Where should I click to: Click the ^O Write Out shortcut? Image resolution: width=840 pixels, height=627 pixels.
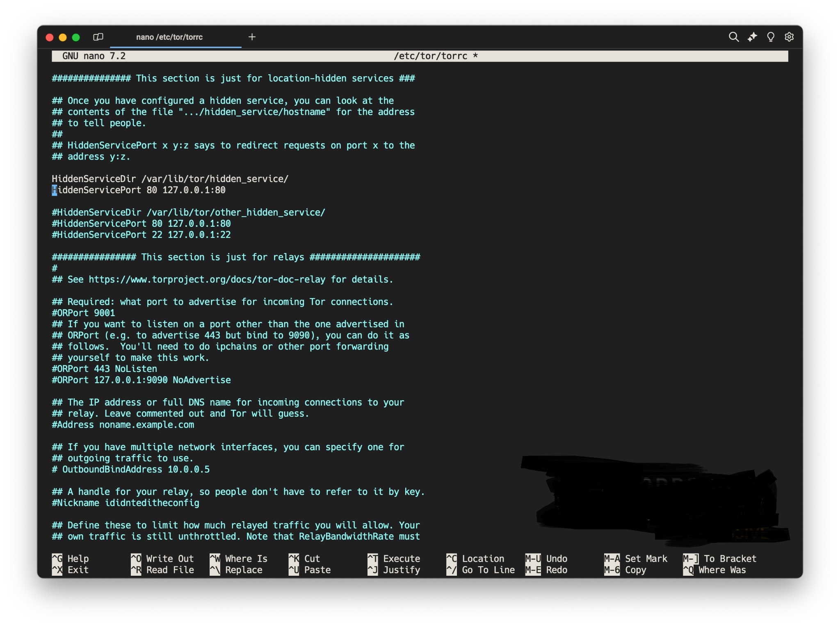tap(162, 559)
